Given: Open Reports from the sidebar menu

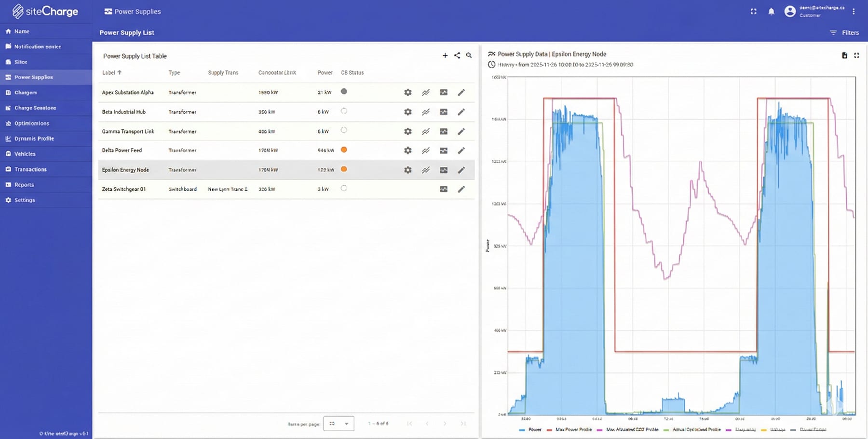Looking at the screenshot, I should point(24,185).
